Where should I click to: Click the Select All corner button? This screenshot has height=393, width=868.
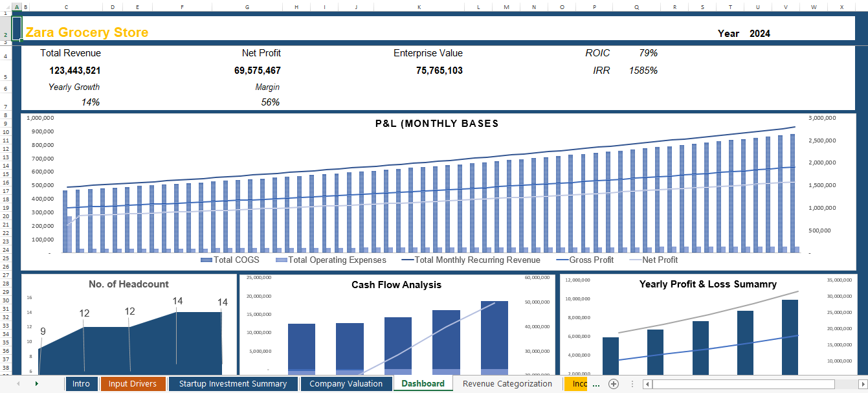coord(6,6)
